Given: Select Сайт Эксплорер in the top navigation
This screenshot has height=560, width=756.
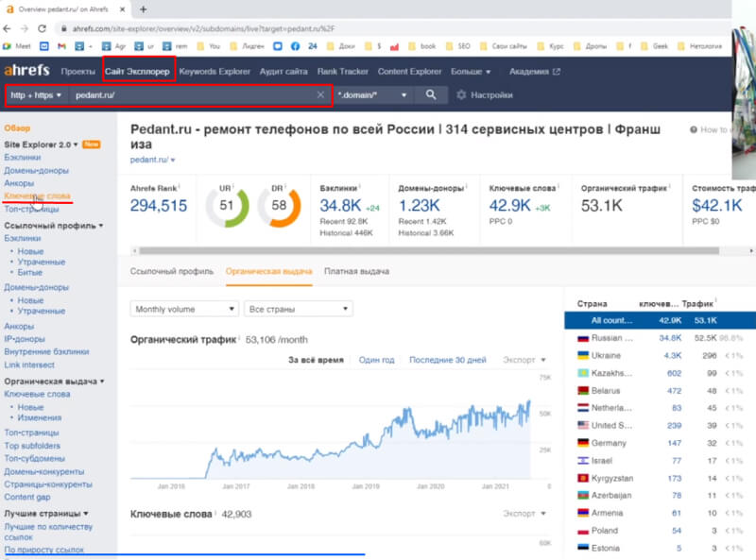Looking at the screenshot, I should tap(137, 72).
